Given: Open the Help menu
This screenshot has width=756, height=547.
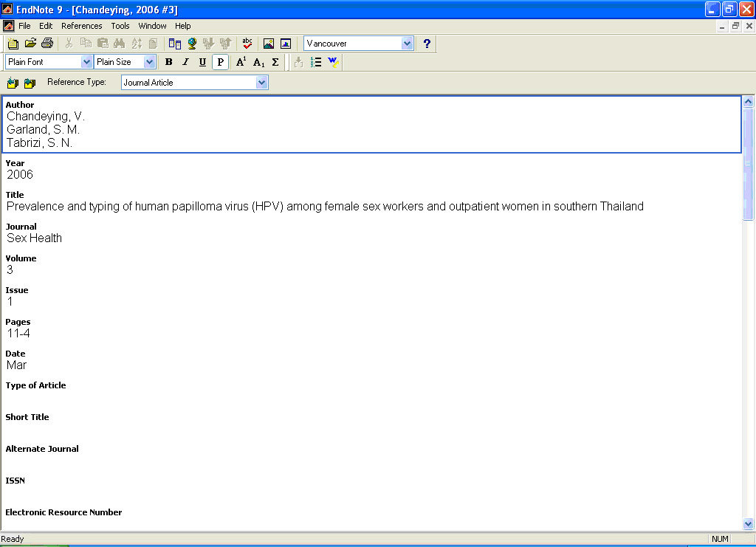Looking at the screenshot, I should tap(183, 26).
